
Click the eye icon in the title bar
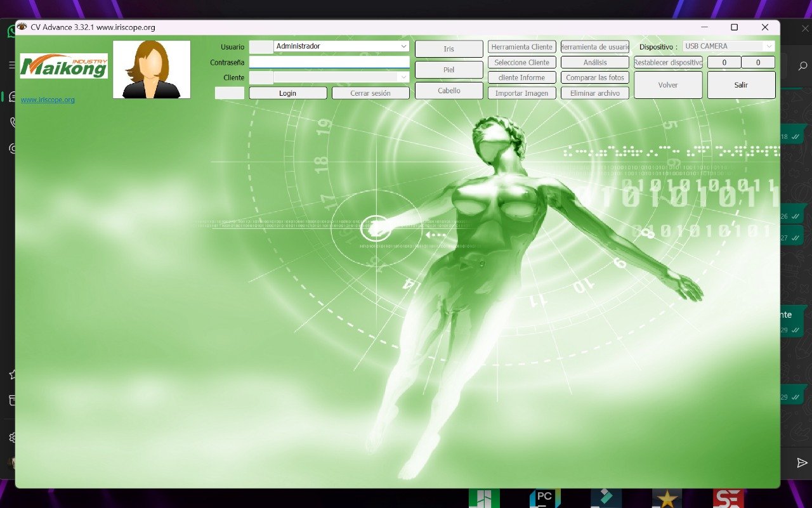(x=22, y=27)
